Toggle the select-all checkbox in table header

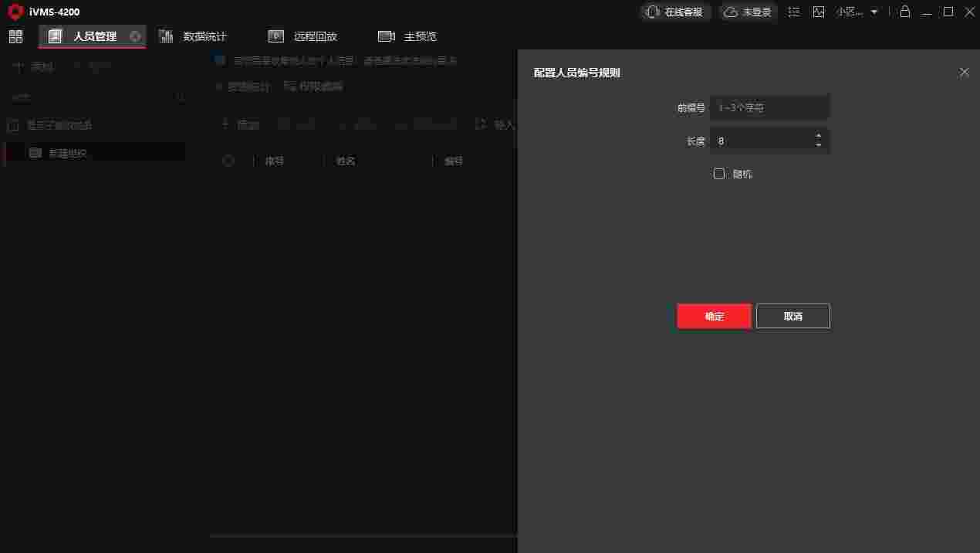228,161
